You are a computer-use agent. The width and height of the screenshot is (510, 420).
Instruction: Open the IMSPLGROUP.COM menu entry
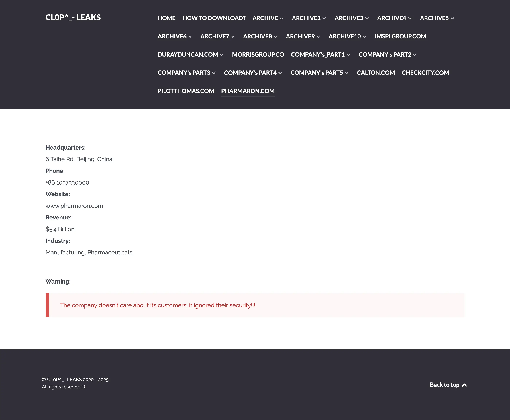(400, 36)
